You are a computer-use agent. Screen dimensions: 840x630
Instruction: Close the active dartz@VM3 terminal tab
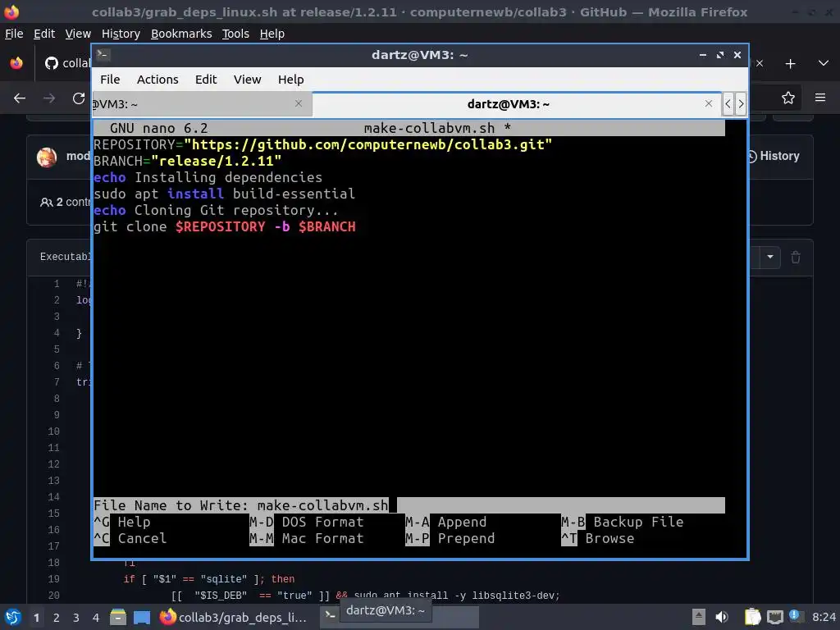709,103
